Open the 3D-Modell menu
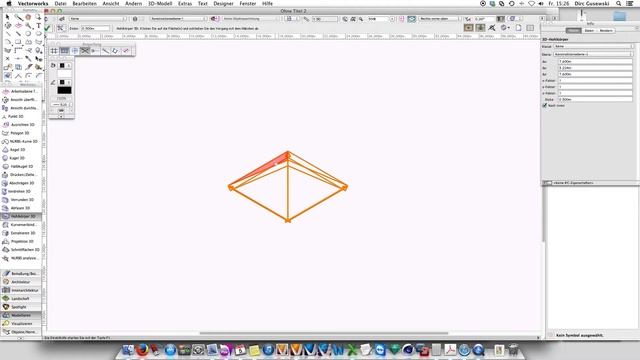640x360 pixels. pos(160,3)
